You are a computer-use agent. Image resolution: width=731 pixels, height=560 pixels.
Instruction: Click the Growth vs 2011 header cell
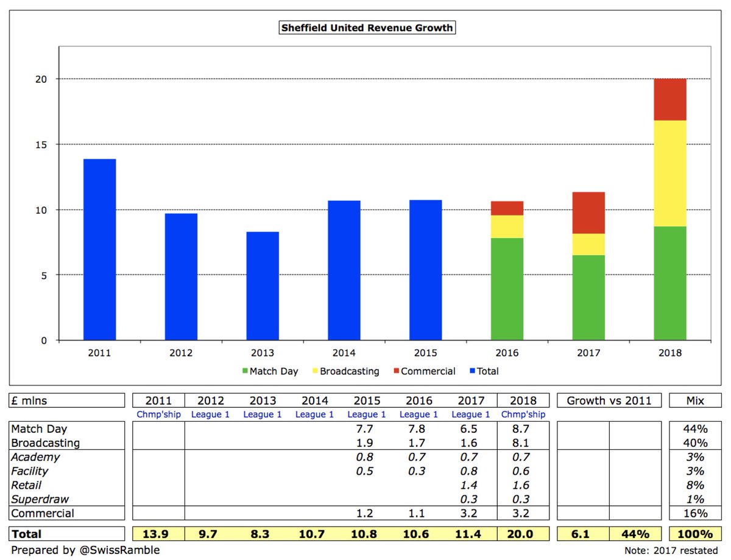609,401
